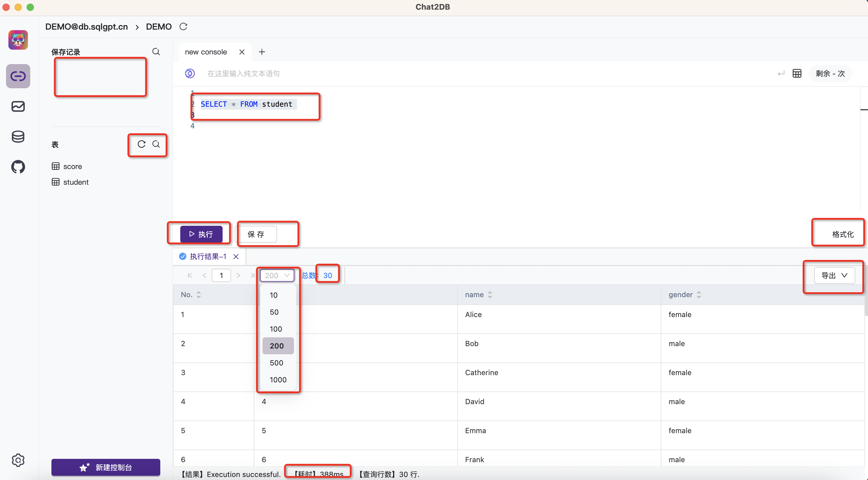Open the GitHub icon in sidebar
This screenshot has height=480, width=868.
click(18, 167)
